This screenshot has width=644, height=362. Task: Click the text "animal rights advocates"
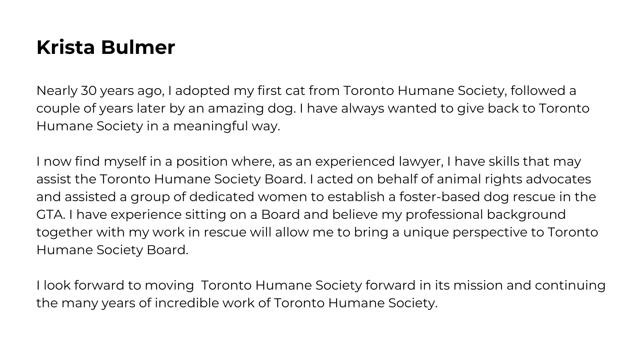(514, 179)
